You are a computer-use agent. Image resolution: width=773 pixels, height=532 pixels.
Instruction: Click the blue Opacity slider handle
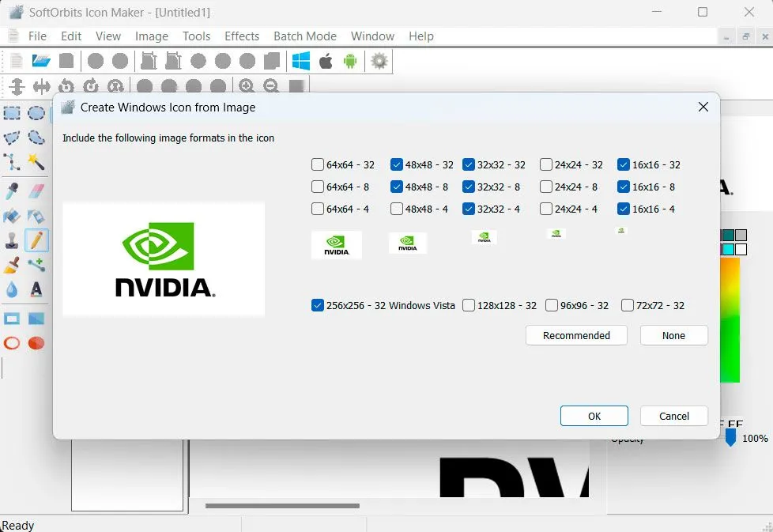(x=730, y=437)
